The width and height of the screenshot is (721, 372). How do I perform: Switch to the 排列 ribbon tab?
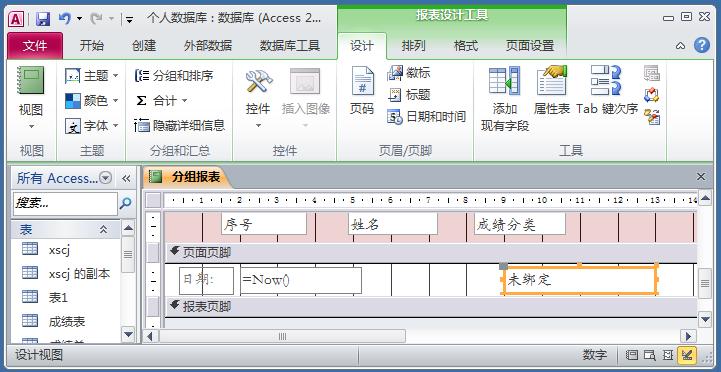click(x=413, y=46)
